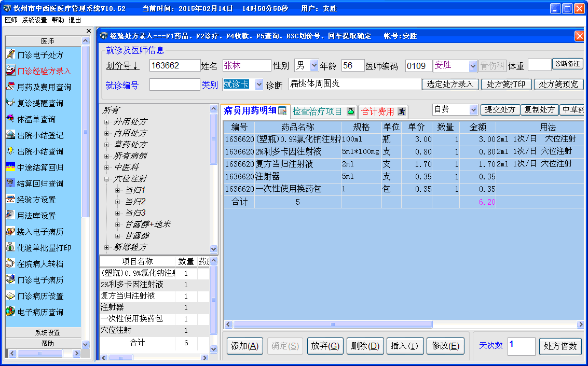Click the 处方笺打印 button
Screen dimensions: 588x366
coord(506,85)
